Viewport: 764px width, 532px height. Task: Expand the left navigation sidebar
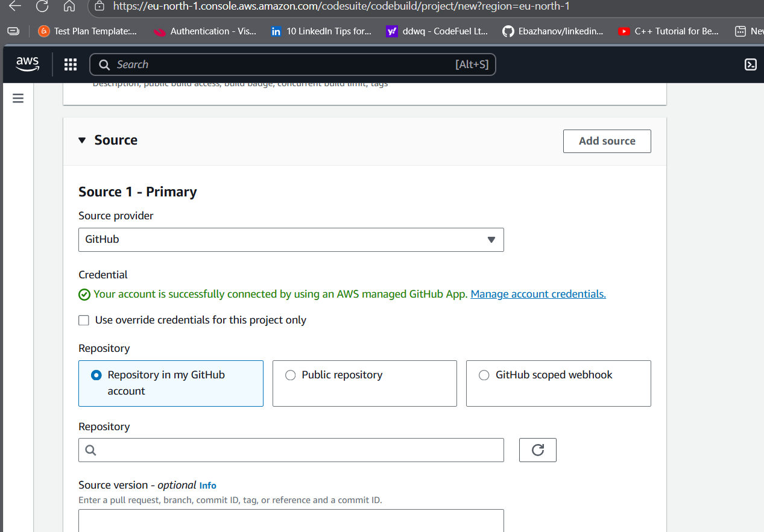click(x=17, y=98)
